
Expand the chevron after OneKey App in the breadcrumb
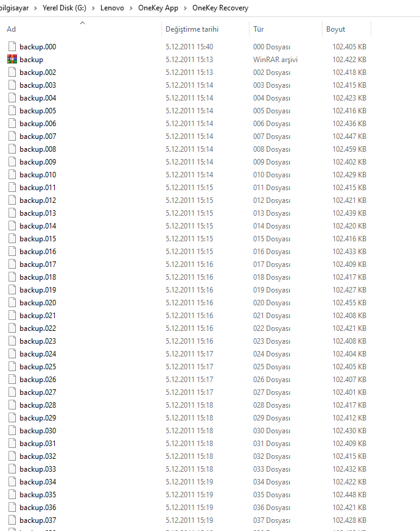click(x=185, y=8)
